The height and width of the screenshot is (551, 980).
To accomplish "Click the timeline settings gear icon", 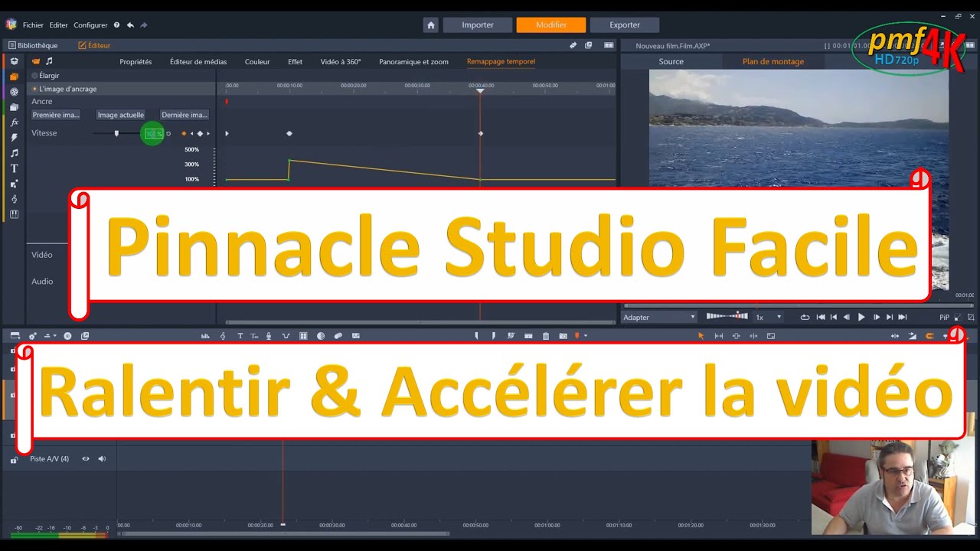I will tap(32, 336).
